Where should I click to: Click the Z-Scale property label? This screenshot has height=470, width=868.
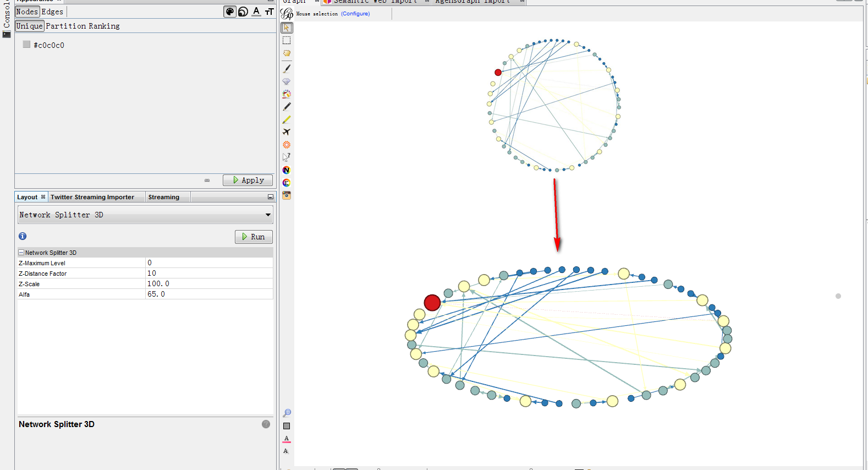click(29, 284)
